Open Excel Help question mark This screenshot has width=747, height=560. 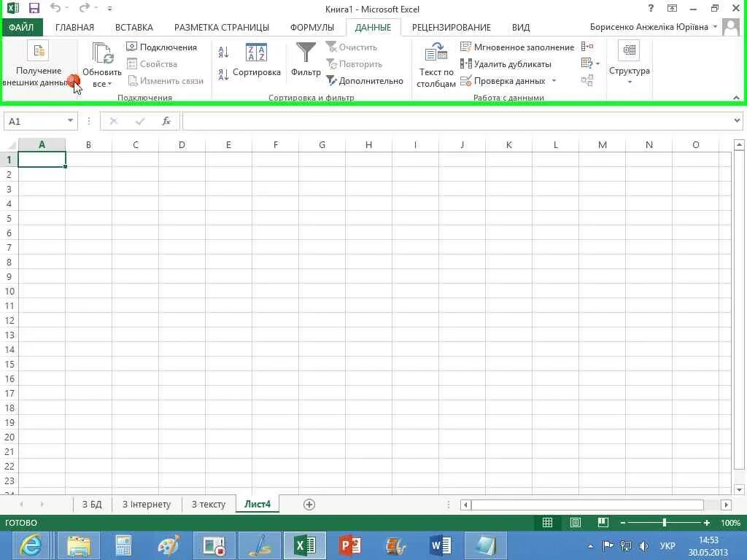click(651, 8)
